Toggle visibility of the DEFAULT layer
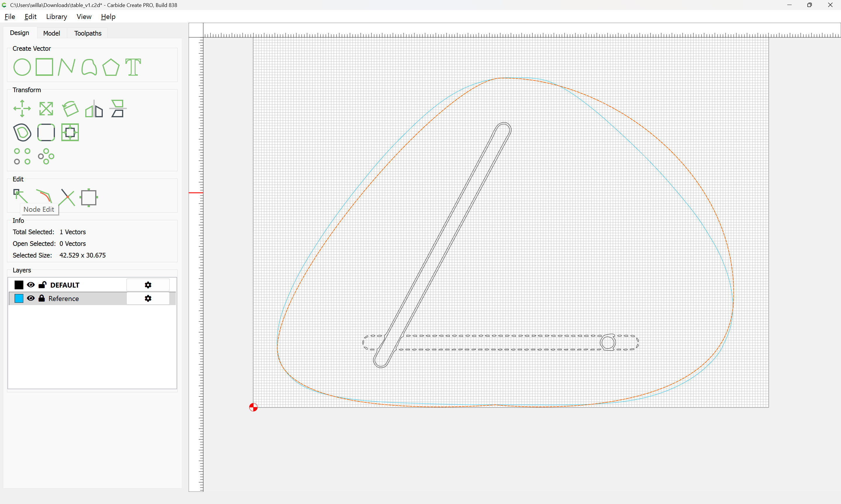Viewport: 841px width, 504px height. pyautogui.click(x=31, y=285)
